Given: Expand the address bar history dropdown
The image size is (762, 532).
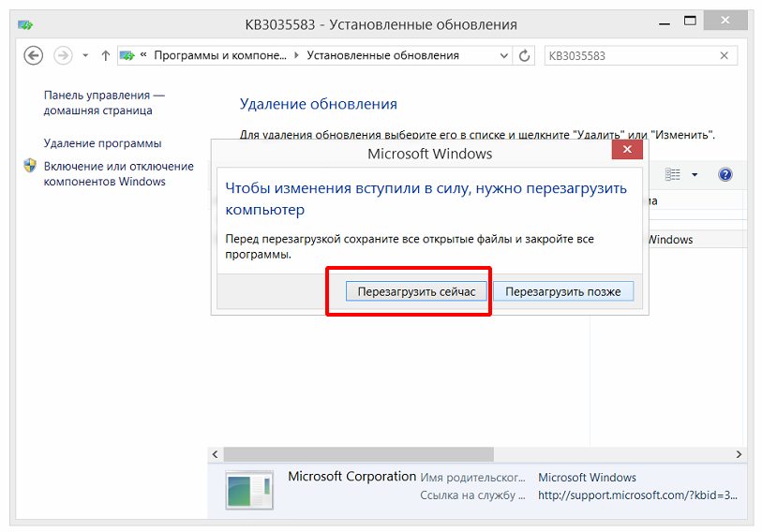Looking at the screenshot, I should [505, 55].
